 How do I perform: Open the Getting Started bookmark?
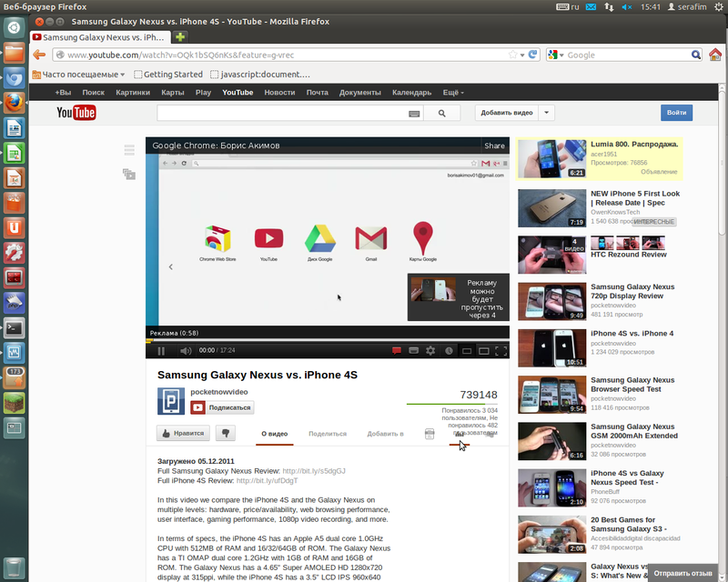(x=168, y=75)
